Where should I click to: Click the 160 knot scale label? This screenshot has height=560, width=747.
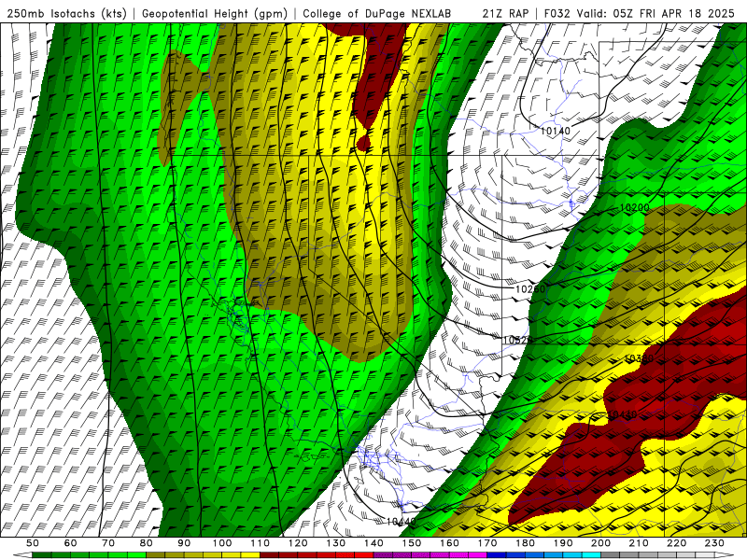tap(449, 543)
